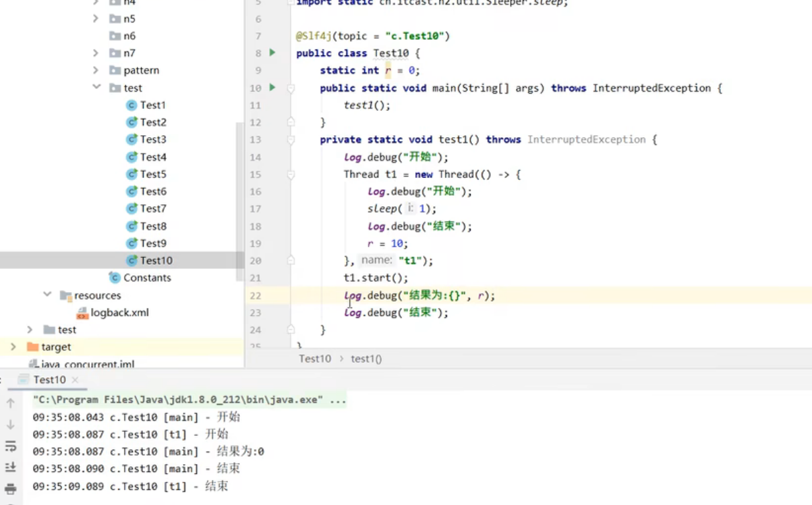The width and height of the screenshot is (812, 505).
Task: Expand the n7 package node
Action: [96, 53]
